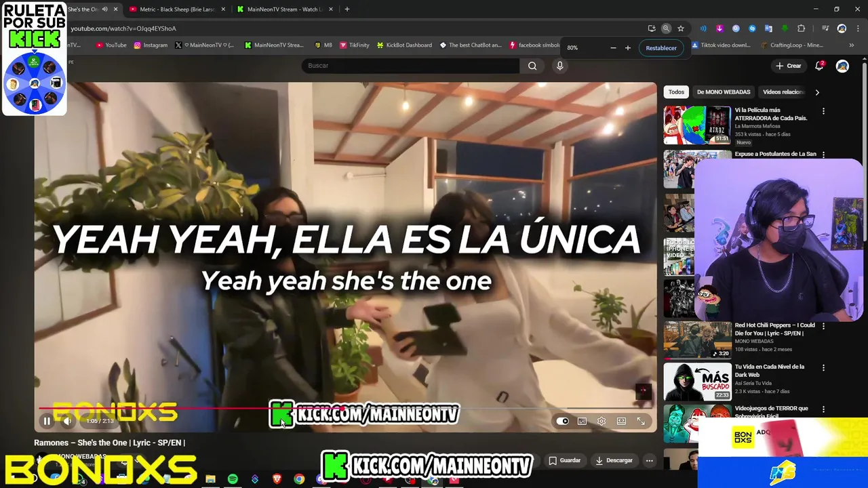The width and height of the screenshot is (868, 488).
Task: Open File Explorer from the taskbar
Action: click(210, 479)
